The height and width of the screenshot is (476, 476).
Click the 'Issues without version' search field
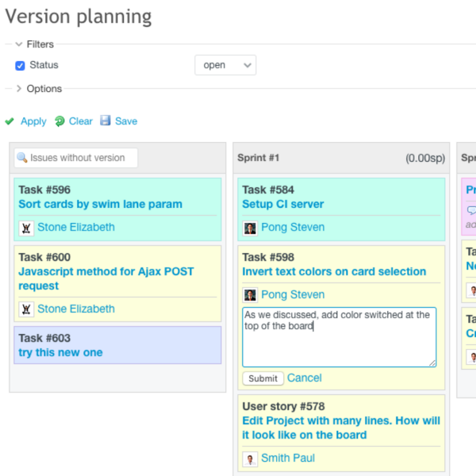click(x=77, y=158)
